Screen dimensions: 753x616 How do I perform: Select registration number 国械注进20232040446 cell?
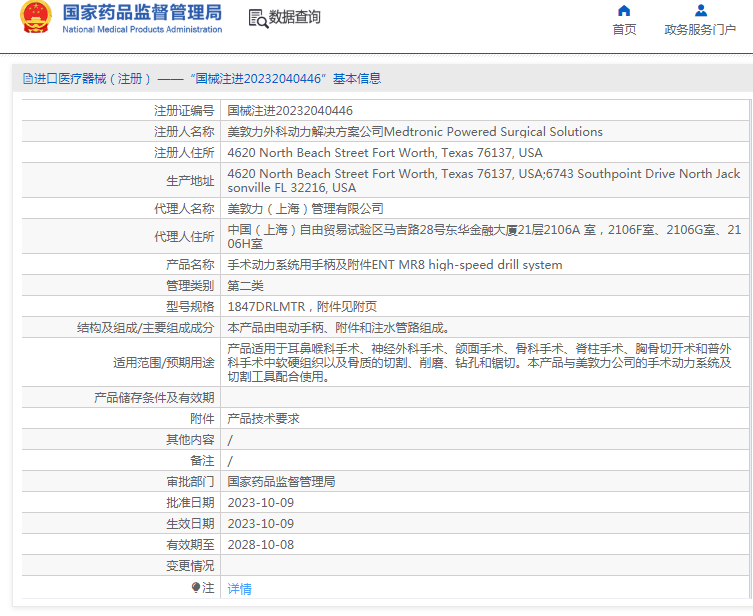click(290, 111)
